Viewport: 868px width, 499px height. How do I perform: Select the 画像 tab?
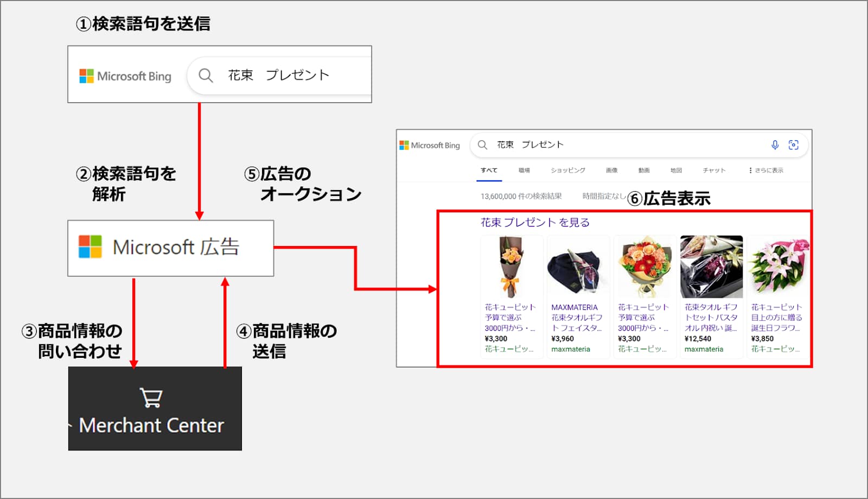[611, 170]
